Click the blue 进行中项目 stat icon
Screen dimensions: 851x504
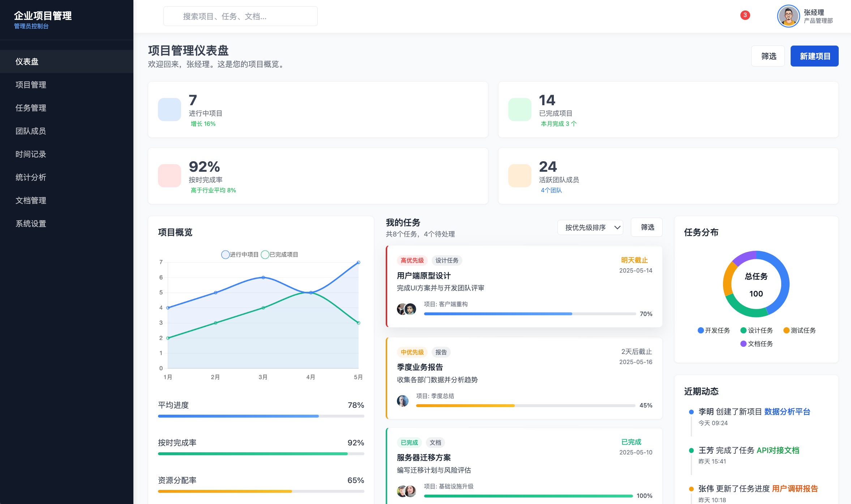[169, 109]
